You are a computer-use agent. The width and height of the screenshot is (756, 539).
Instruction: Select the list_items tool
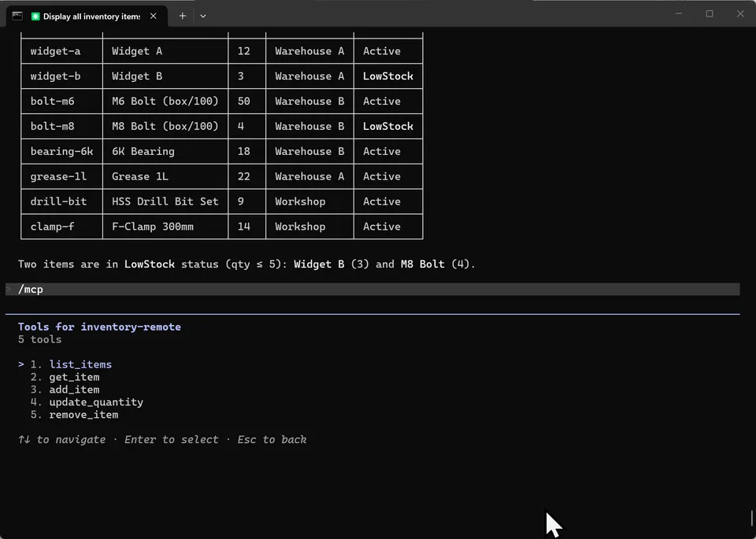click(80, 364)
